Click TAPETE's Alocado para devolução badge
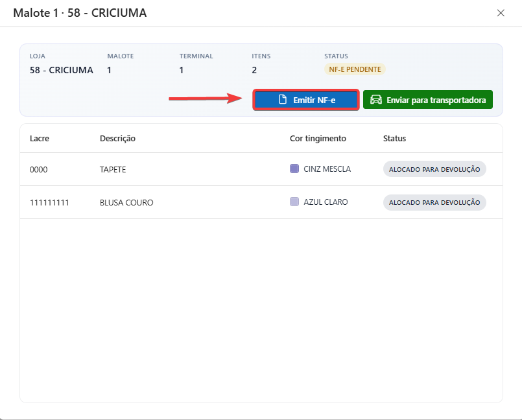The height and width of the screenshot is (420, 522). coord(434,169)
